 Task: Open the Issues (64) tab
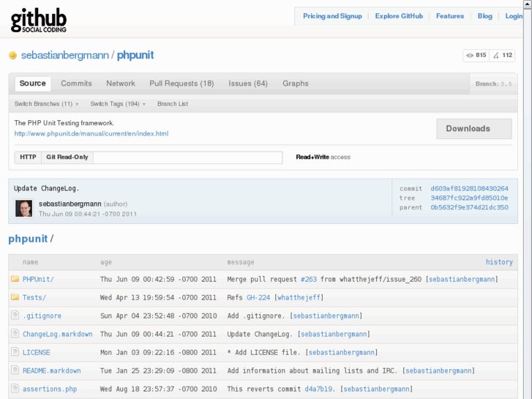(248, 83)
